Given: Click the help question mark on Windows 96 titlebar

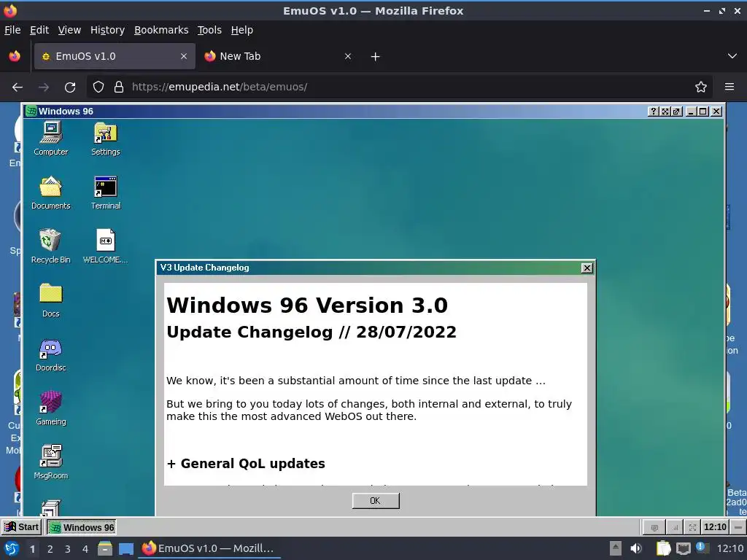Looking at the screenshot, I should coord(653,112).
